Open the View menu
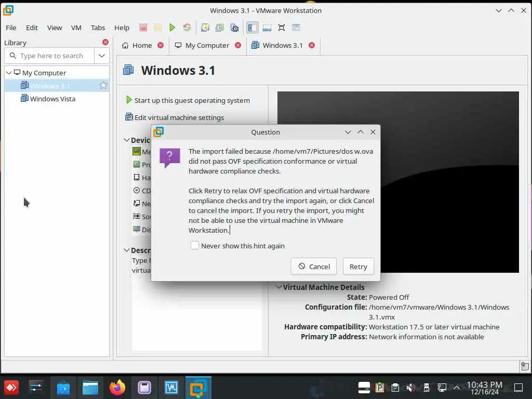 pyautogui.click(x=54, y=28)
